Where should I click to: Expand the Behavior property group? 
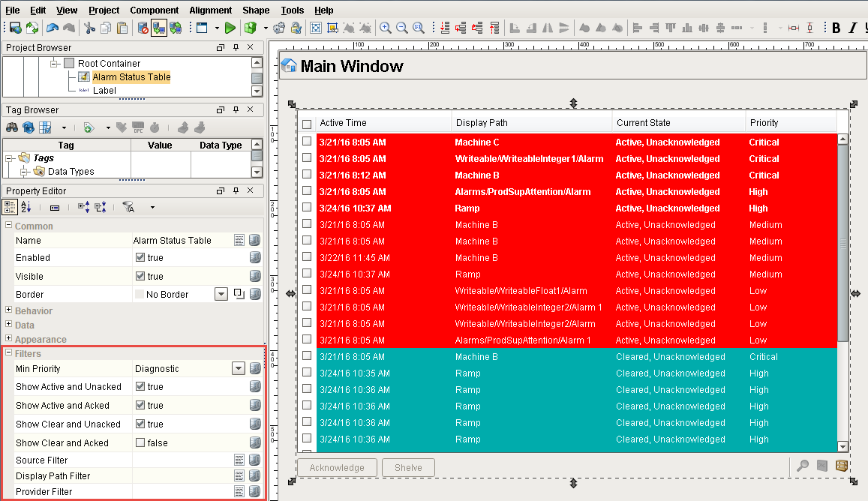[x=9, y=310]
